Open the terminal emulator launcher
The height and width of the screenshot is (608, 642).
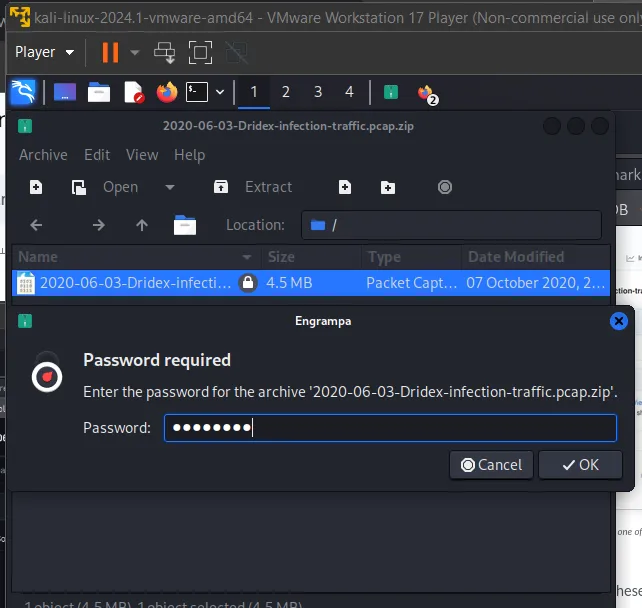coord(197,92)
